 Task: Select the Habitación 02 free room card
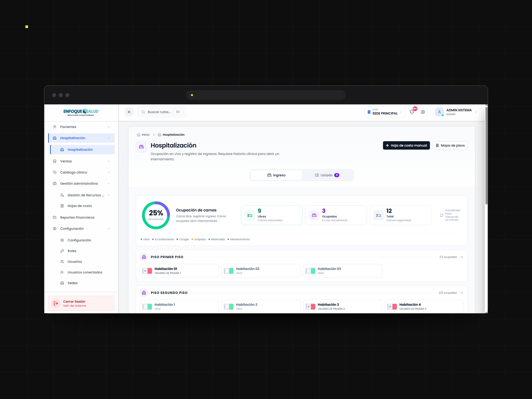[261, 271]
